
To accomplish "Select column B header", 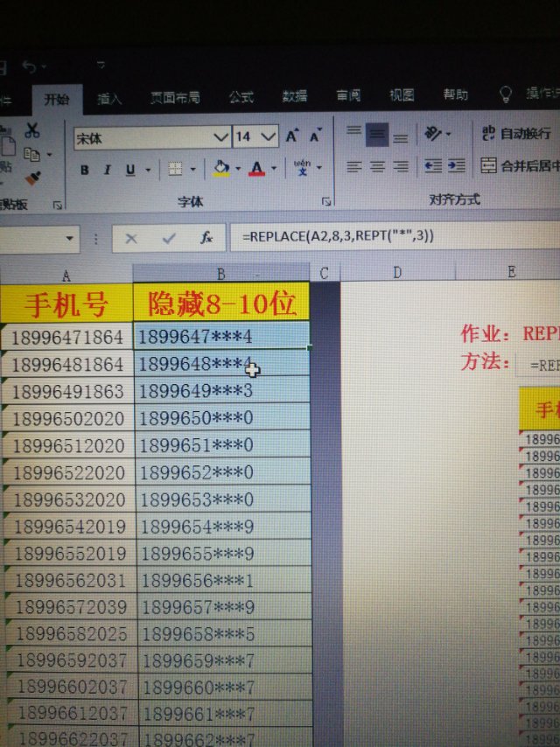I will pos(221,274).
